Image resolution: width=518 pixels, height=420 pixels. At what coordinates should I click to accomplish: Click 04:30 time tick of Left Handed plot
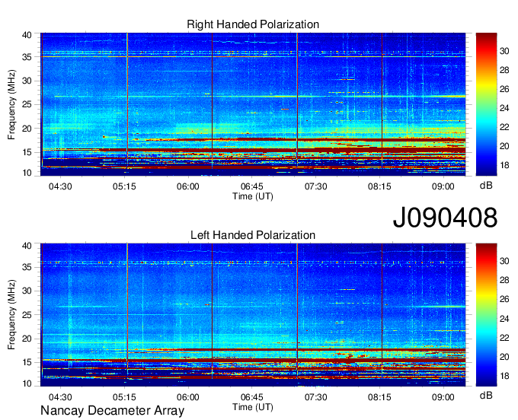60,397
